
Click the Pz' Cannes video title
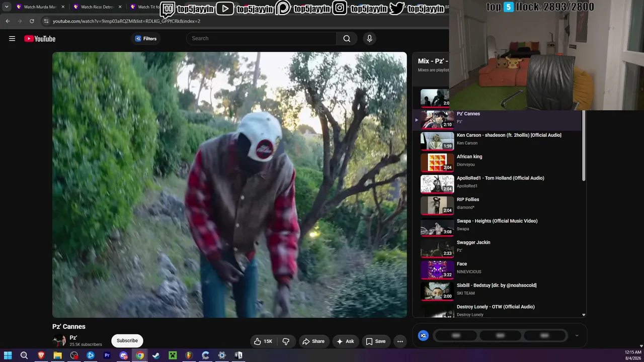pos(69,327)
